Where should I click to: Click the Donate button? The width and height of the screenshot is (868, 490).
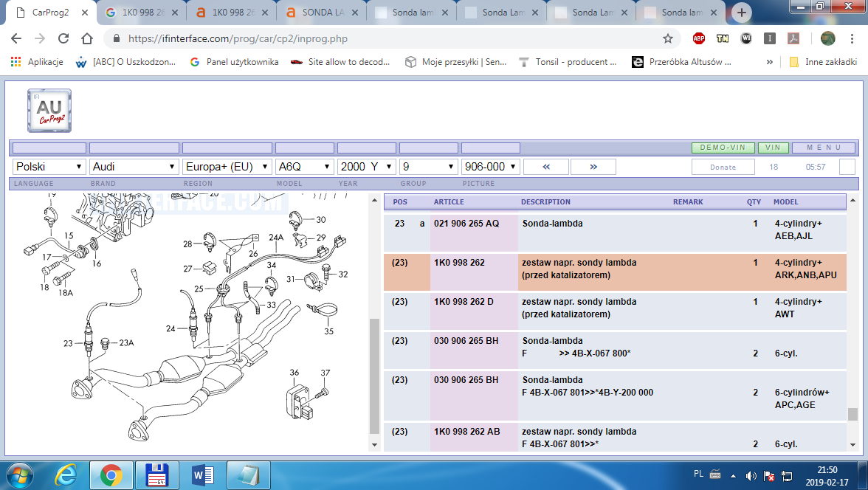tap(723, 167)
